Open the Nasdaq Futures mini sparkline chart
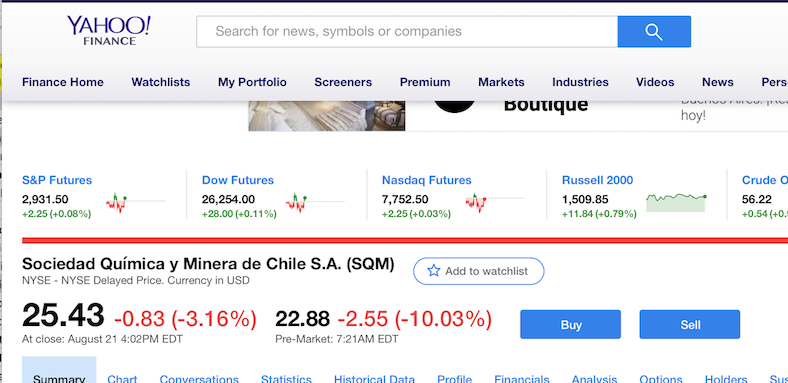Screen dimensions: 788x383 point(495,202)
